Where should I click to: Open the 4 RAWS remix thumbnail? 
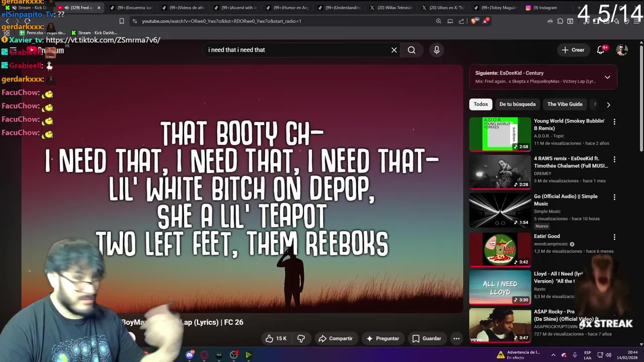(500, 172)
